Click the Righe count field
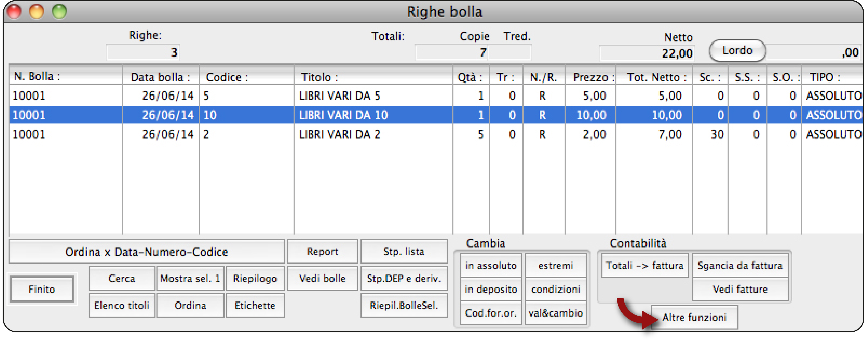Viewport: 868px width, 343px height. point(143,52)
